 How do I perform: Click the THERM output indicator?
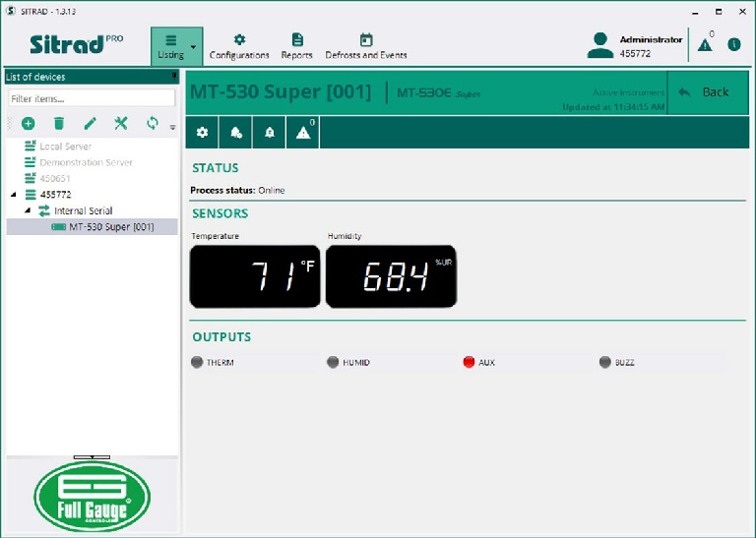pos(197,362)
